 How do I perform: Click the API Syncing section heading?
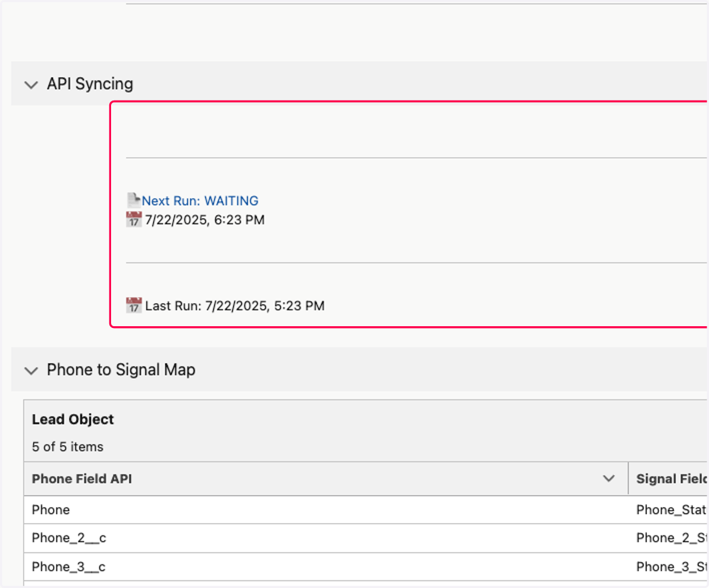[x=90, y=84]
